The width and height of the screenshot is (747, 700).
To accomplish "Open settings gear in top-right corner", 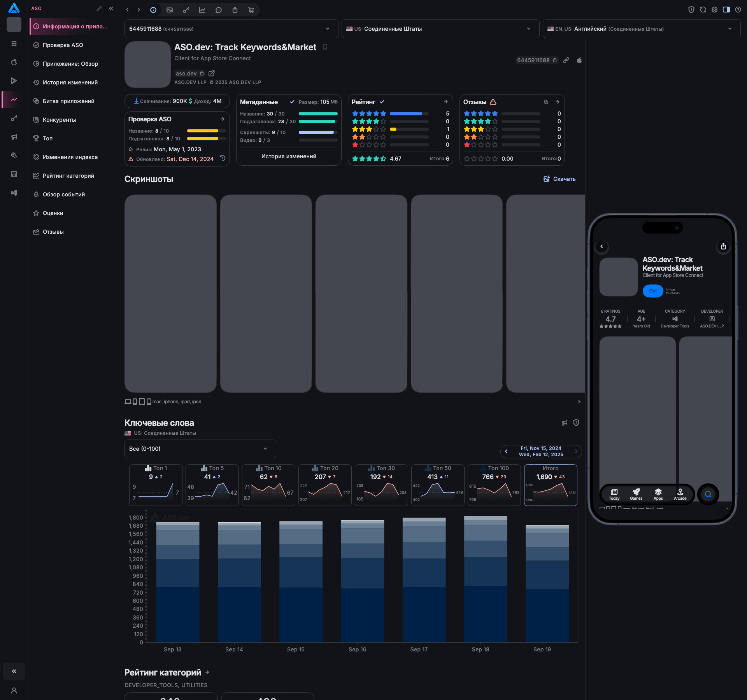I will click(x=715, y=10).
